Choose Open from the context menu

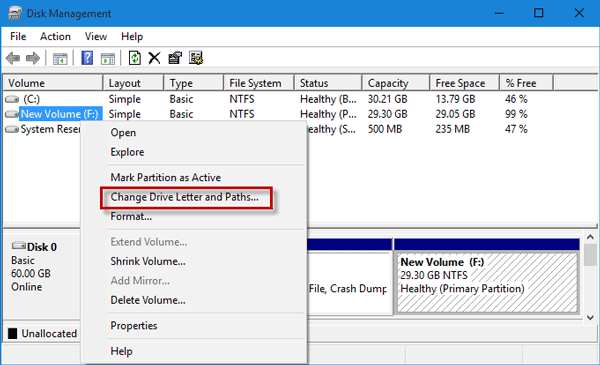(194, 132)
